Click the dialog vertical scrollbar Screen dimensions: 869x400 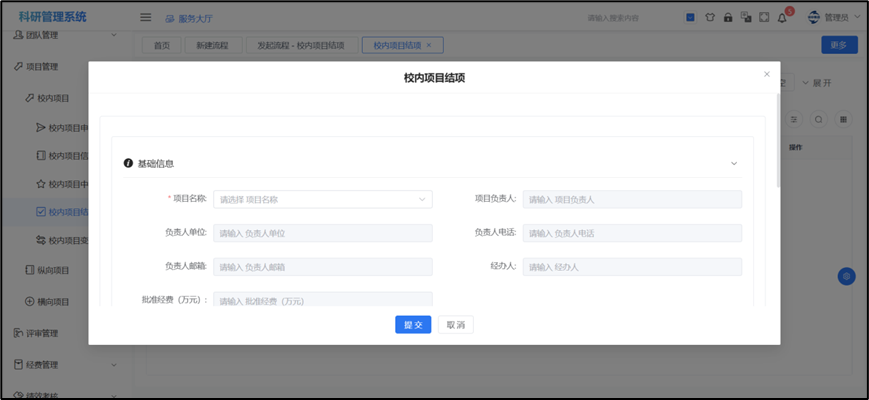(x=778, y=140)
